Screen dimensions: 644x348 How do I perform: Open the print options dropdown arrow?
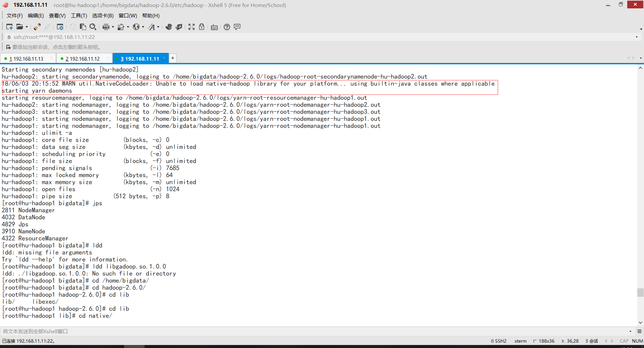pyautogui.click(x=113, y=27)
